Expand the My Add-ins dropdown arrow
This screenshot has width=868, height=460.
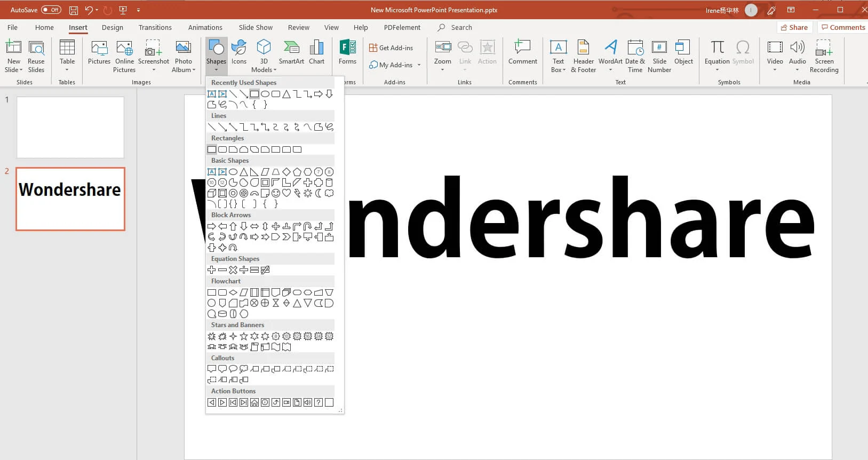pyautogui.click(x=419, y=65)
